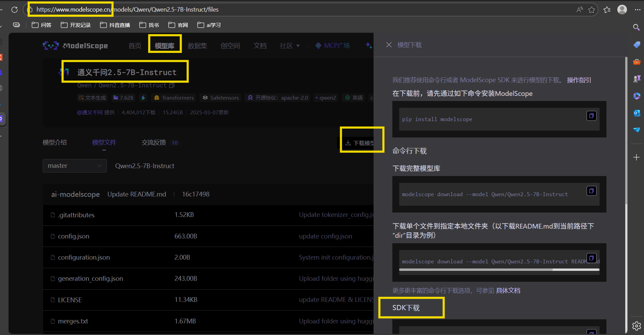Open the 文档 navigation tab
The image size is (644, 335).
(260, 46)
